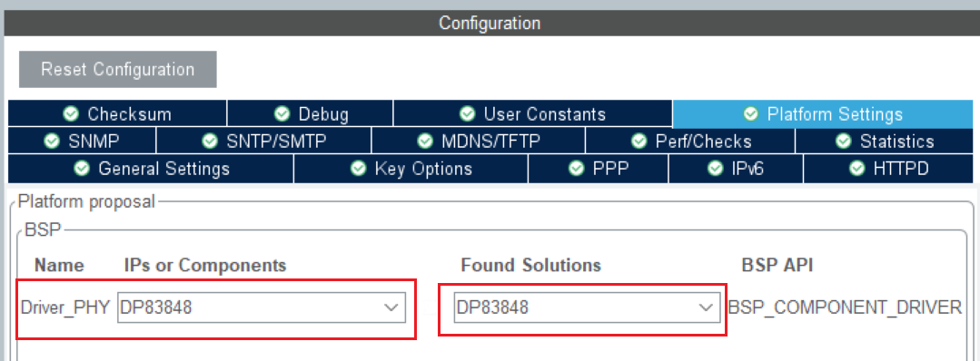Switch to the IPv6 tab
This screenshot has height=361, width=980.
[736, 169]
